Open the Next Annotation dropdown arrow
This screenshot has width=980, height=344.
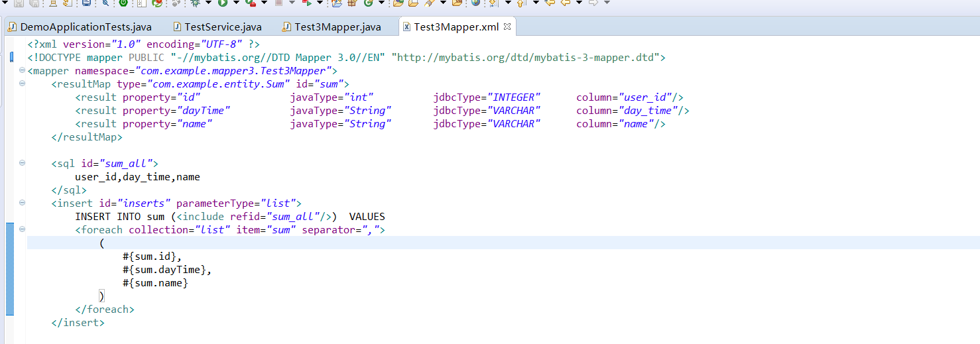[508, 2]
